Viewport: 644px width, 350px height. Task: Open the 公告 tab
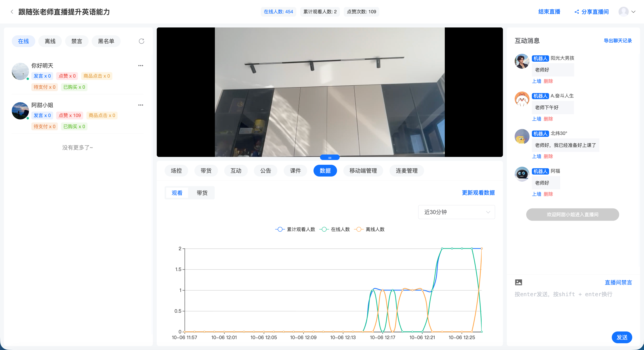click(265, 171)
